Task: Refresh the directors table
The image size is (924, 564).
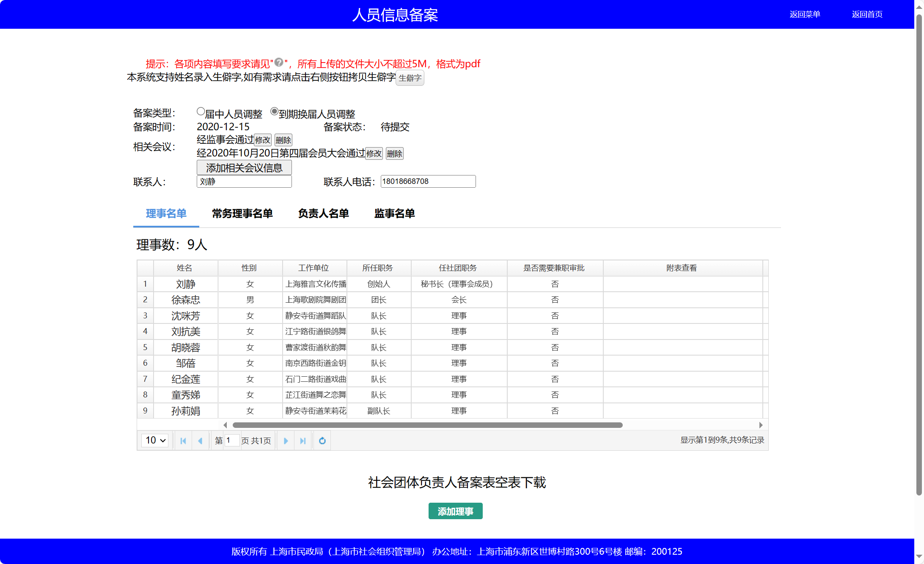Action: [322, 441]
